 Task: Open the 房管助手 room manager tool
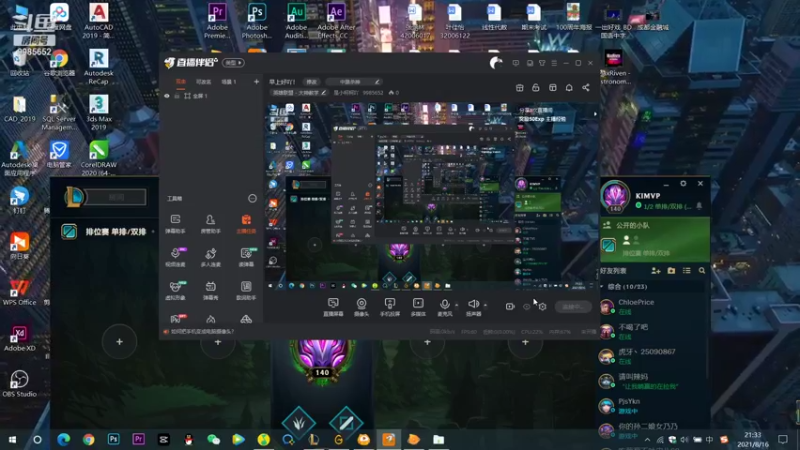click(x=210, y=223)
